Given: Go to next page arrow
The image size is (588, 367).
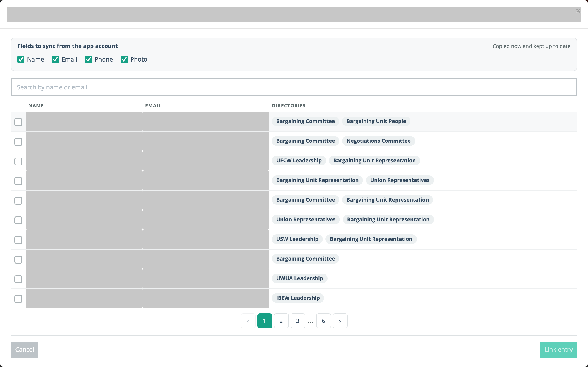Looking at the screenshot, I should [340, 321].
